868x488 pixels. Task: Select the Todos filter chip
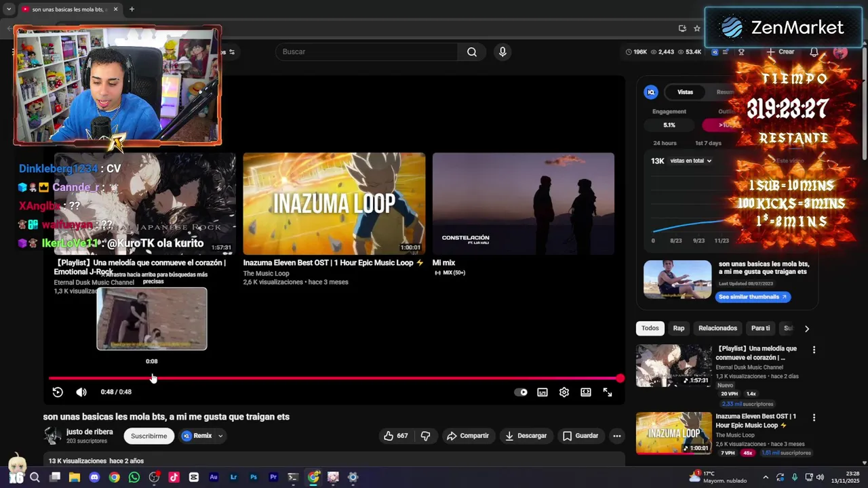coord(650,328)
